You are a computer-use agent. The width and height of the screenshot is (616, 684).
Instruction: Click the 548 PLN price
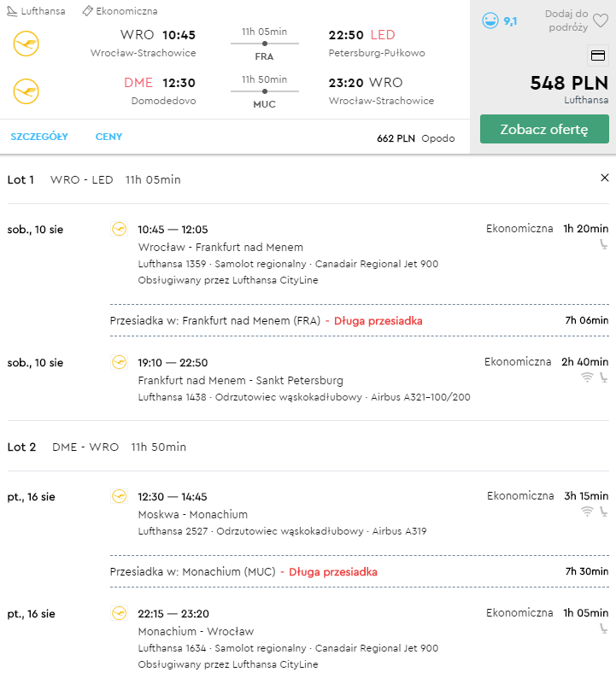[569, 83]
